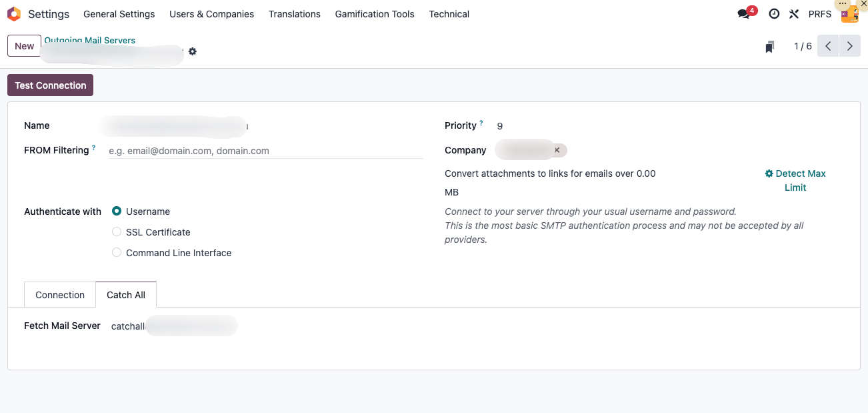The height and width of the screenshot is (413, 868).
Task: Open the conversations chat icon
Action: [x=744, y=14]
